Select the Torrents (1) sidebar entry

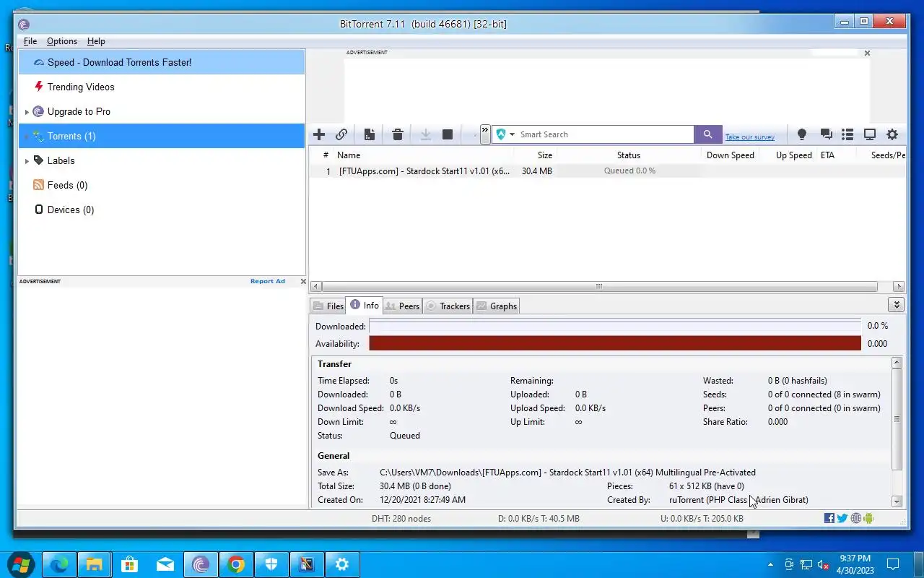coord(162,136)
